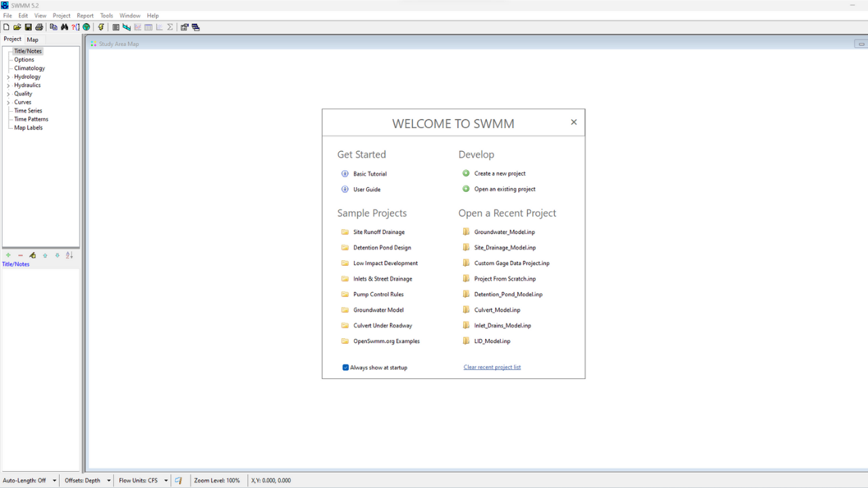Click the green plus Add object icon
Viewport: 868px width, 488px height.
click(8, 256)
